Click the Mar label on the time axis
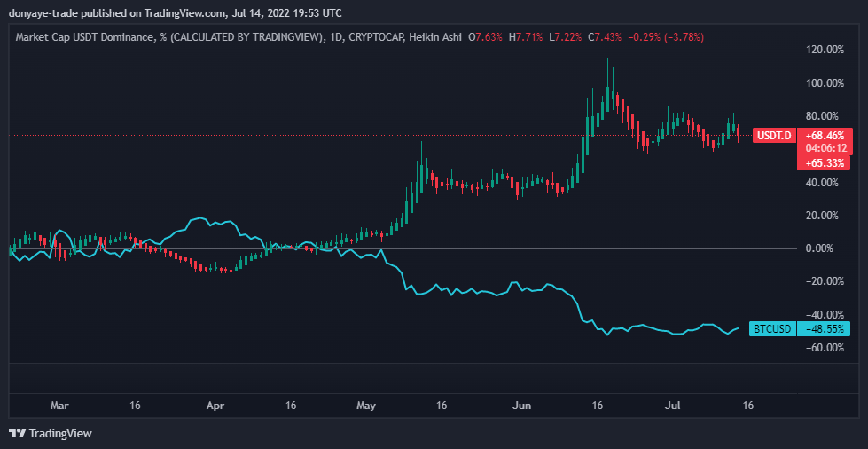 point(59,405)
